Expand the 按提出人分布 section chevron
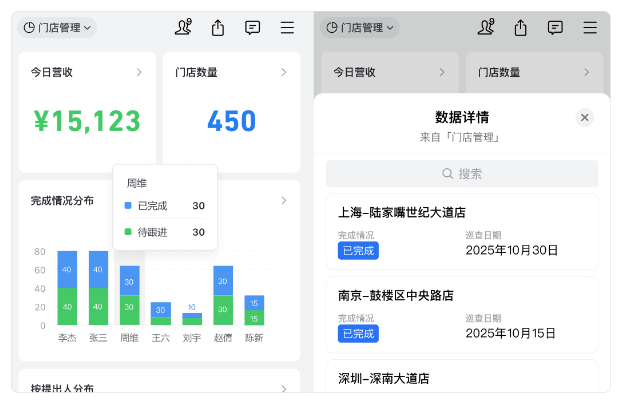The width and height of the screenshot is (631, 408). [283, 388]
